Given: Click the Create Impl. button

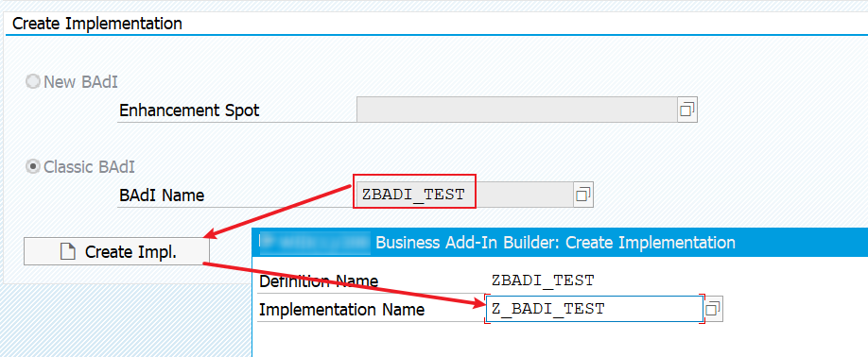Looking at the screenshot, I should [117, 252].
